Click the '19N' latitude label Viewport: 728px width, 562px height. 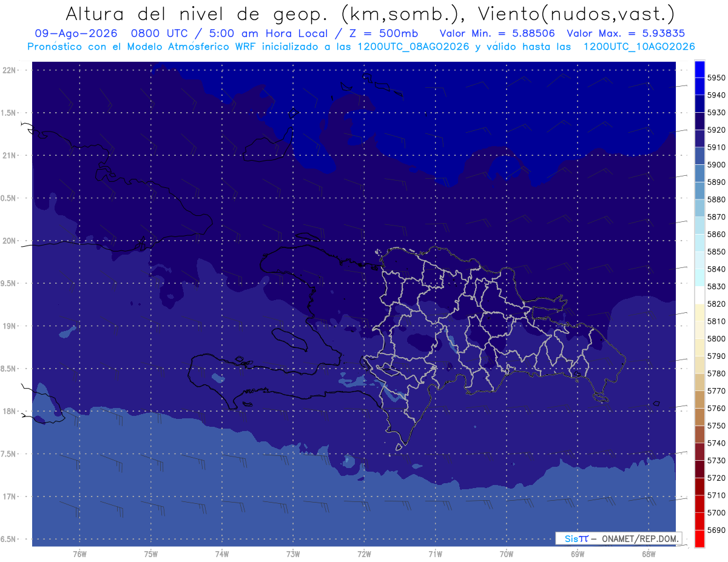point(9,326)
